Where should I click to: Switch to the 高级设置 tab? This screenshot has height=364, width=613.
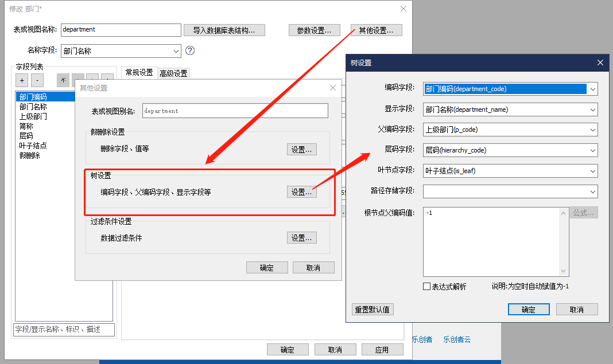[x=173, y=73]
